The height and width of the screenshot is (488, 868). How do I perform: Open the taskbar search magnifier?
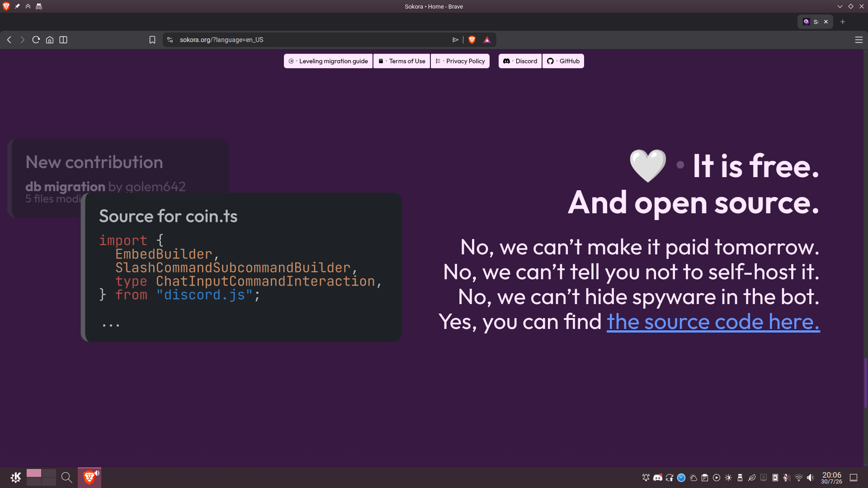(66, 477)
